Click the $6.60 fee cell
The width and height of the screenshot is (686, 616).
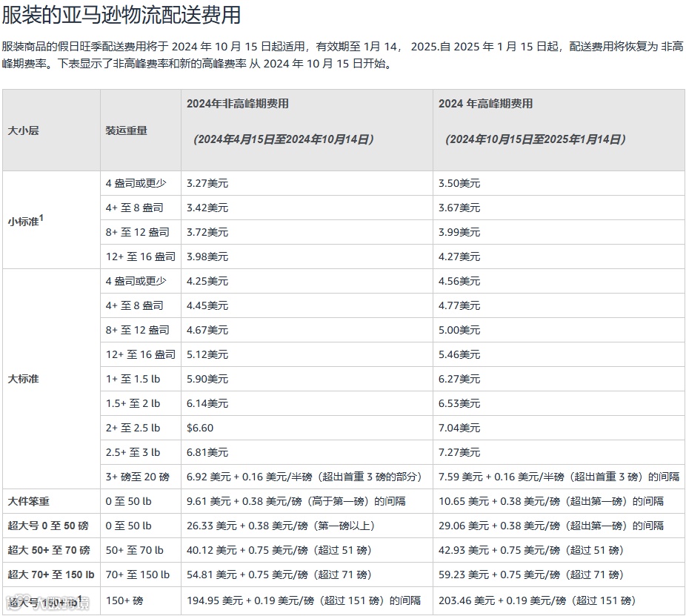[307, 428]
